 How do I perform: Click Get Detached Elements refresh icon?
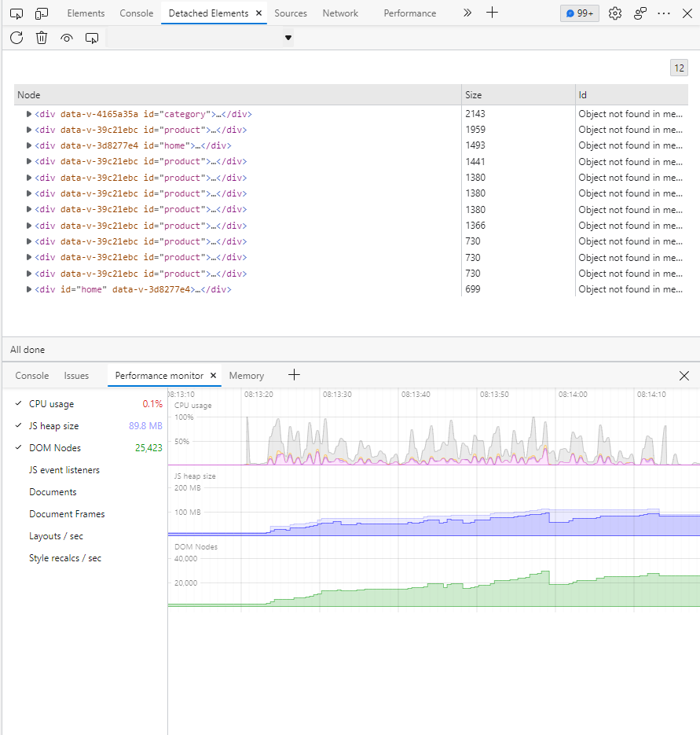click(16, 37)
